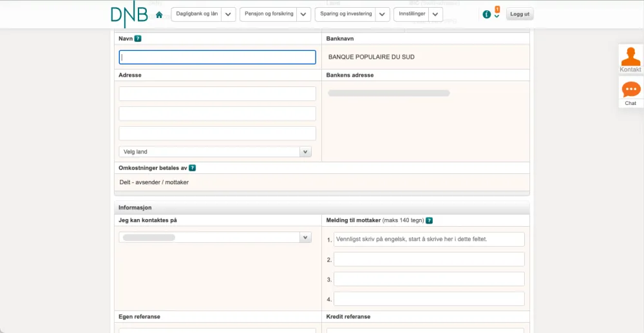
Task: Focus the Navn input field
Action: [x=217, y=57]
